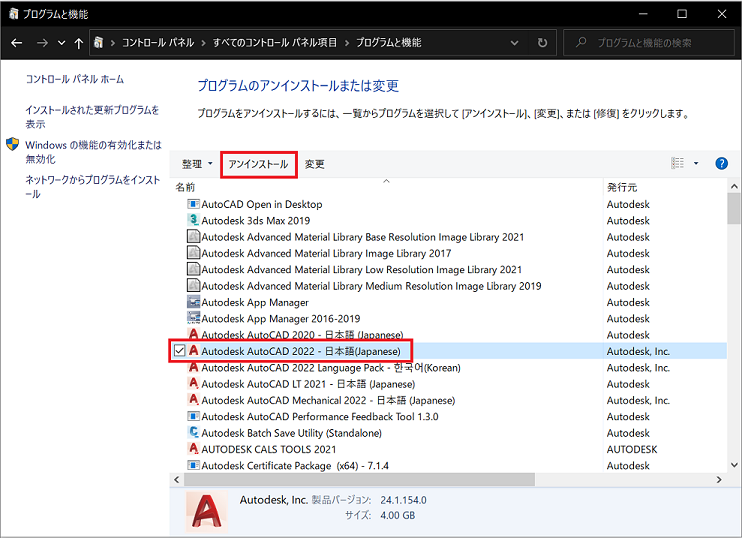The height and width of the screenshot is (538, 742).
Task: Click the vertical scrollbar thumb
Action: [x=734, y=209]
